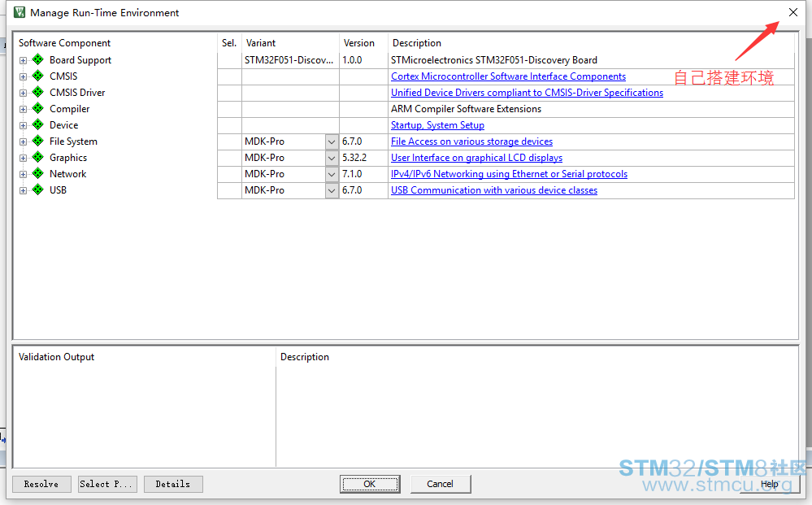
Task: Open the IPv4/IPv6 Networking link
Action: point(509,174)
